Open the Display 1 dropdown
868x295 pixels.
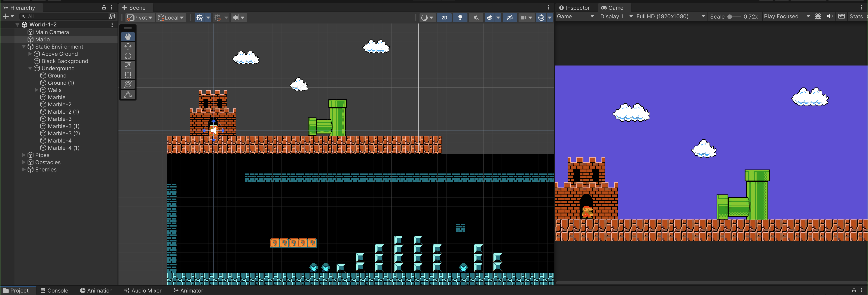coord(616,16)
